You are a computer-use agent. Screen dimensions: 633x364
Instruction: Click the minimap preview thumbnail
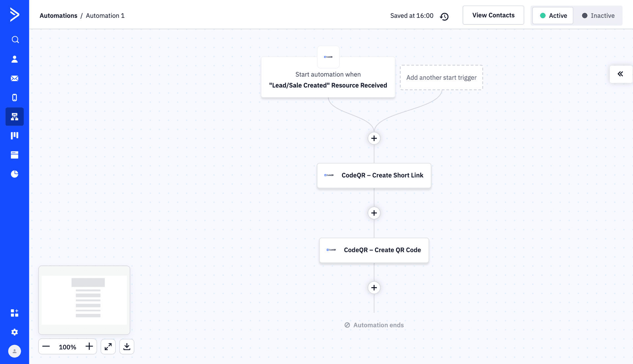point(84,300)
